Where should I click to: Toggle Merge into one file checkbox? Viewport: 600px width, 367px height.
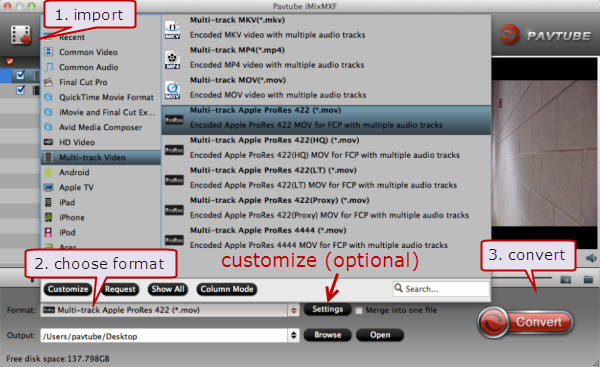point(359,310)
